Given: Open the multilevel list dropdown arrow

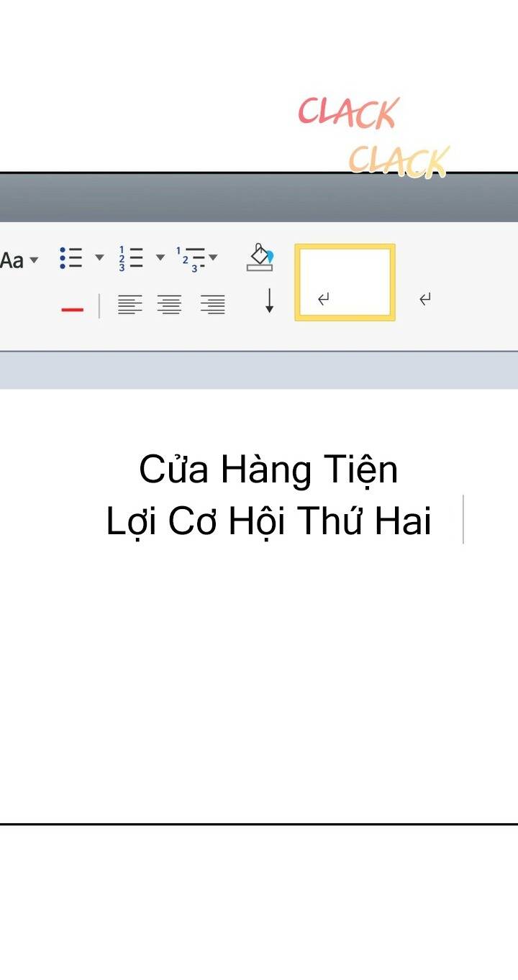Looking at the screenshot, I should (213, 257).
